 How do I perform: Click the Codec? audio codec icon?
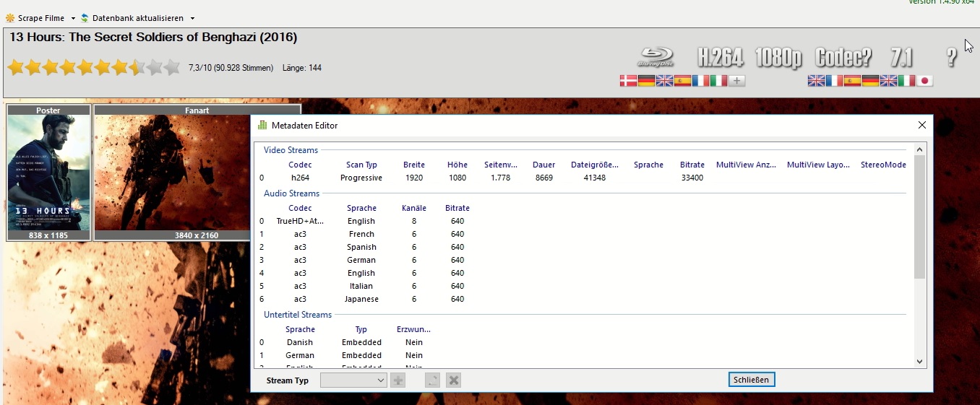click(843, 57)
